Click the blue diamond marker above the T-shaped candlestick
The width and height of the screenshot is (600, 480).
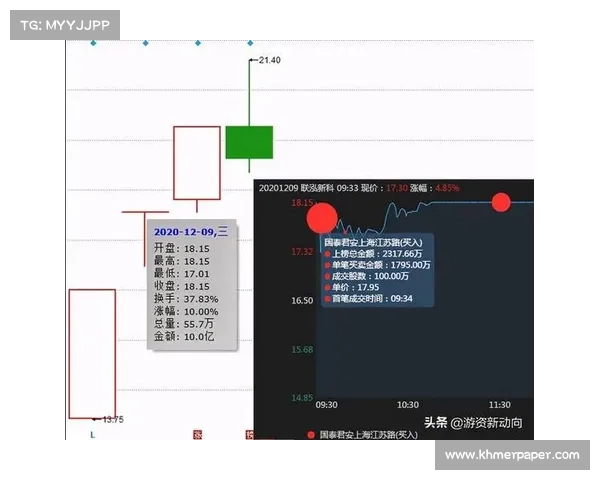click(x=145, y=43)
